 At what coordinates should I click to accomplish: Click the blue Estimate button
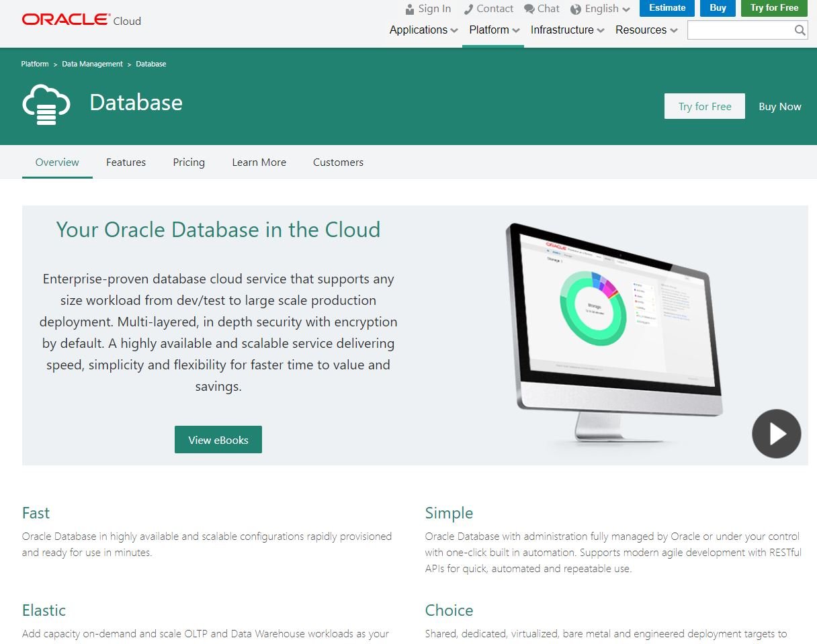tap(667, 8)
